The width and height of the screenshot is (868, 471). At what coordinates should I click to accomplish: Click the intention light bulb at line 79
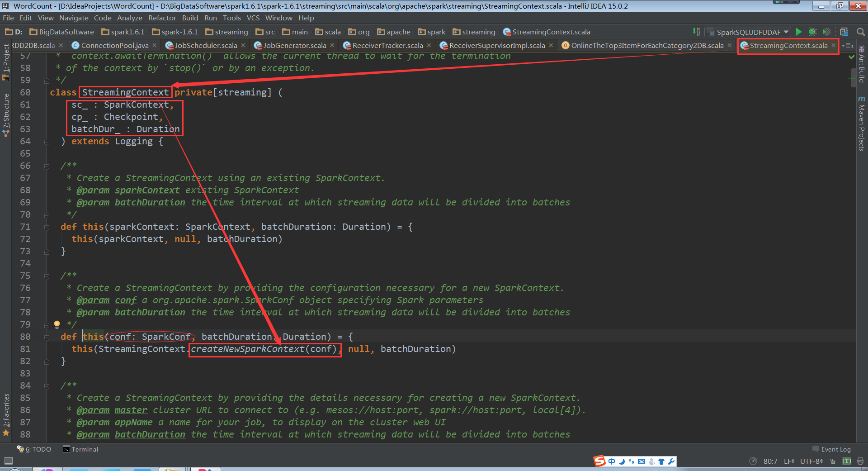[57, 324]
